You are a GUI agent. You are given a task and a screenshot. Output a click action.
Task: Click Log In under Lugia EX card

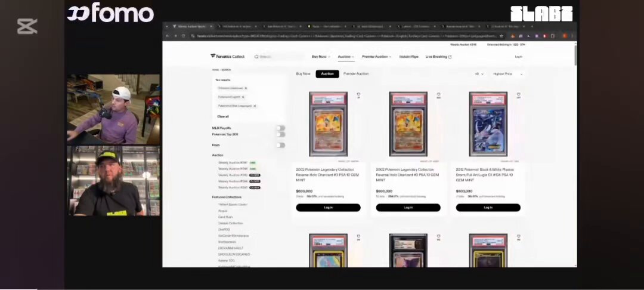point(488,208)
